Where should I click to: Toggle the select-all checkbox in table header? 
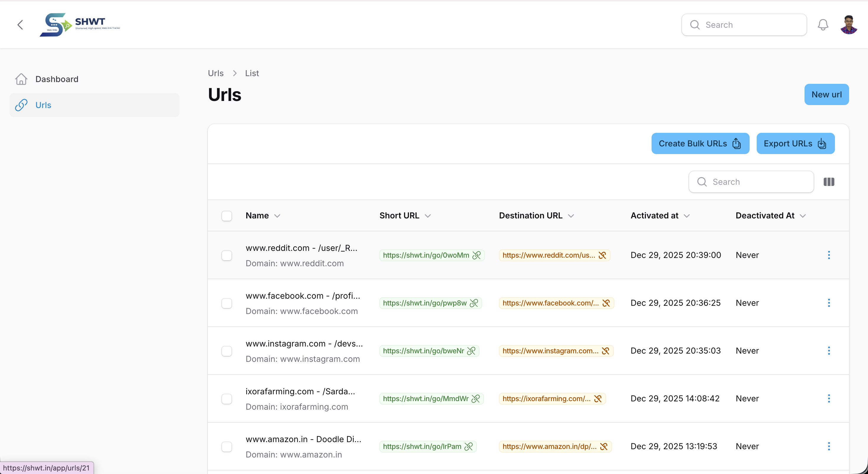tap(226, 216)
